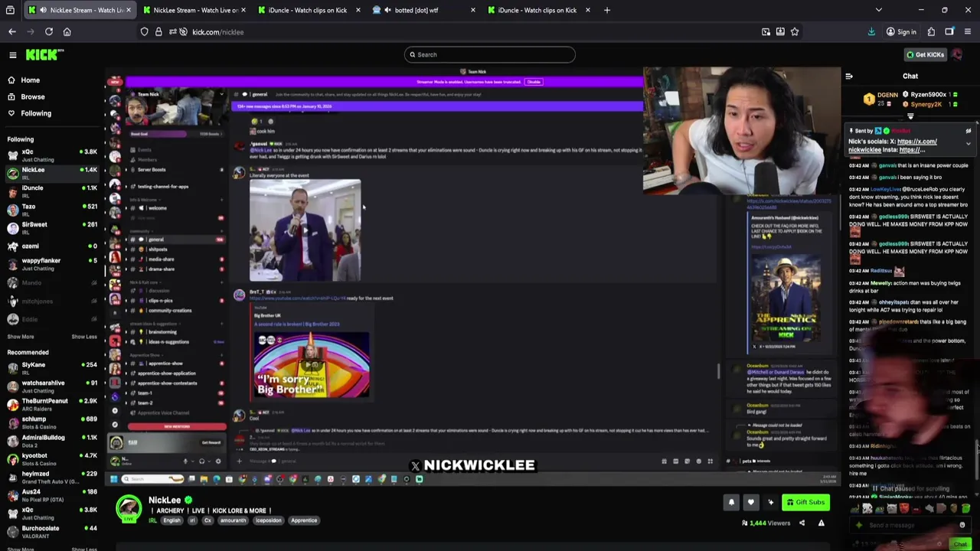Unpin the pinned chat message icon

pyautogui.click(x=969, y=132)
